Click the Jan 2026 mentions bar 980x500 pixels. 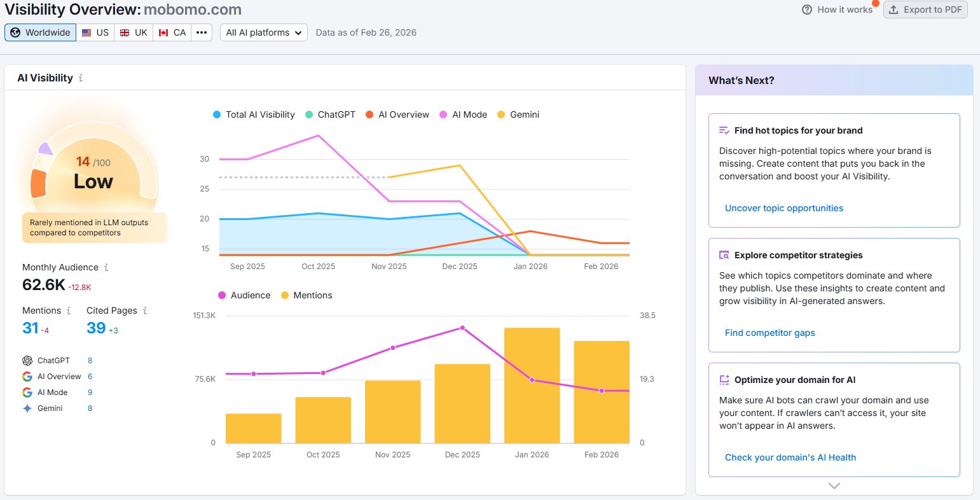[x=532, y=385]
